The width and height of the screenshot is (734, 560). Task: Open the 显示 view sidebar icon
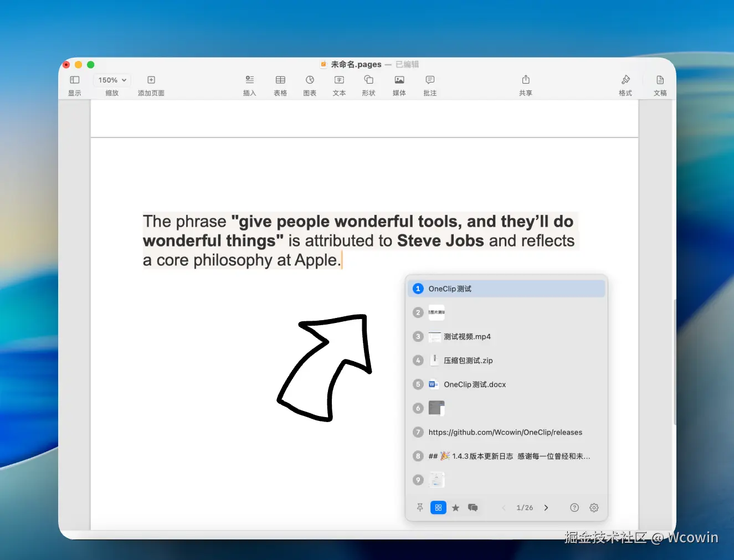coord(75,80)
